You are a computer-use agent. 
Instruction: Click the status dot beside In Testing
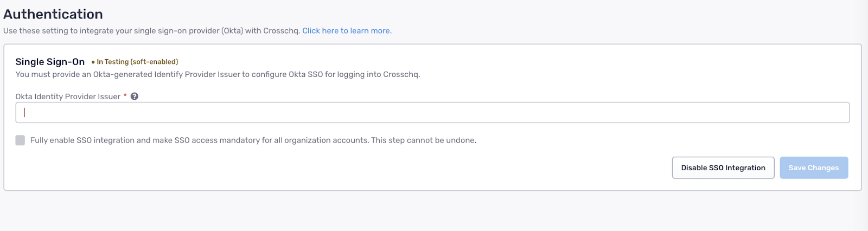coord(93,62)
